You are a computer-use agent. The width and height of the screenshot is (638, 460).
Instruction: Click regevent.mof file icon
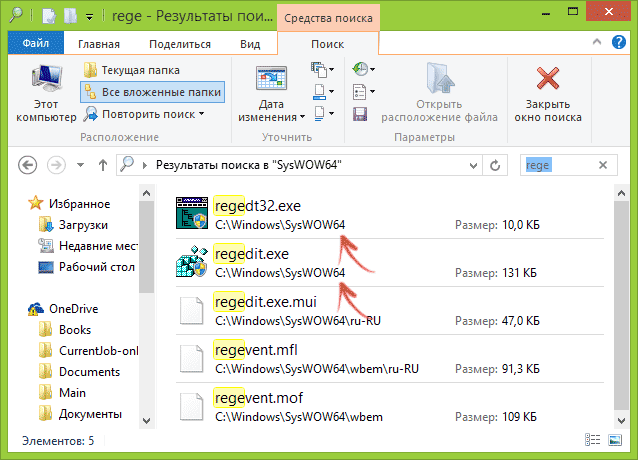point(192,406)
